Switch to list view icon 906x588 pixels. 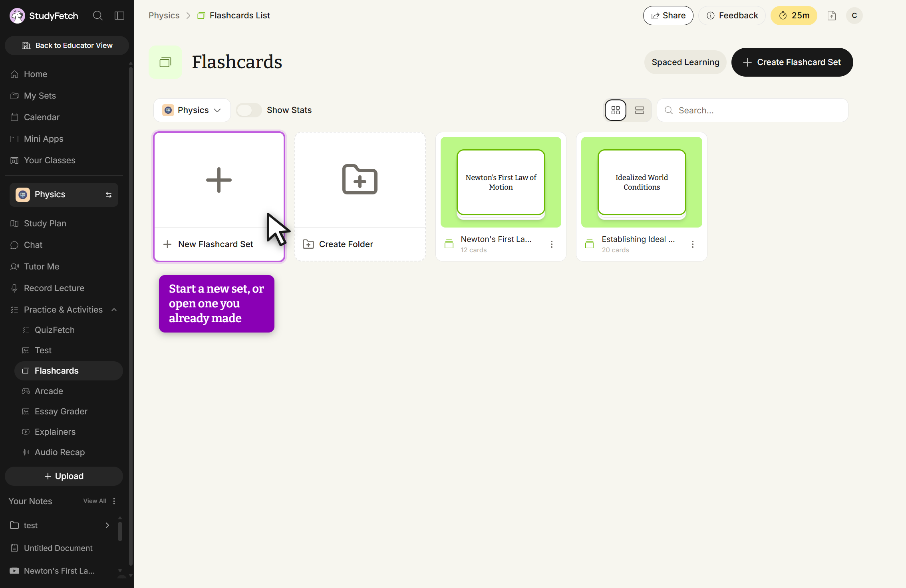(640, 110)
